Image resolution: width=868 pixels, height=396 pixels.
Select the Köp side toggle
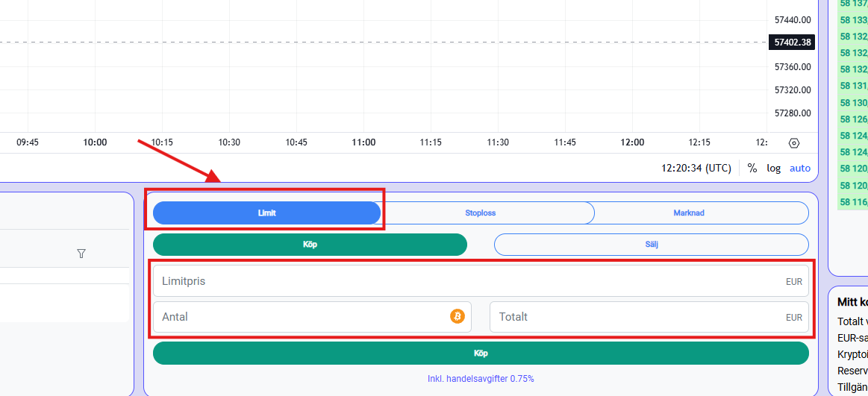pyautogui.click(x=310, y=245)
